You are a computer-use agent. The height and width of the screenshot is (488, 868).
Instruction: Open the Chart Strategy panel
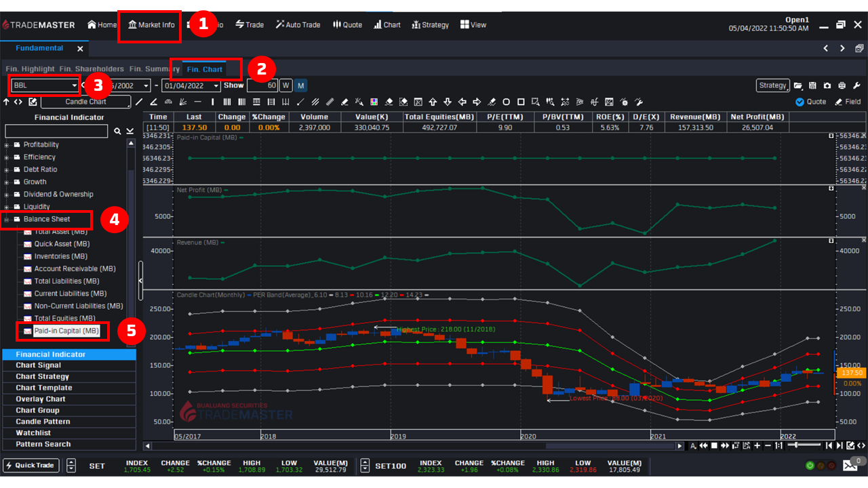(x=69, y=377)
